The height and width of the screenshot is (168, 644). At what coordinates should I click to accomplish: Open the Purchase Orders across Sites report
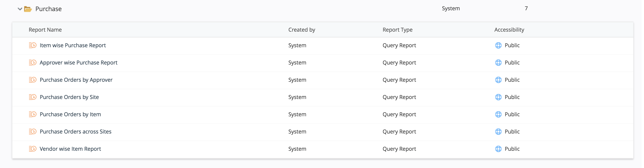(75, 132)
